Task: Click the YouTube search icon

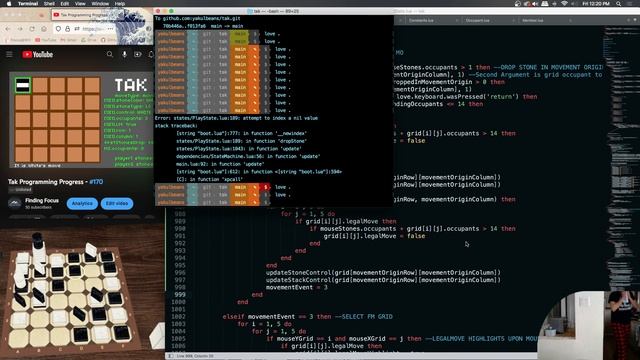Action: (110, 54)
